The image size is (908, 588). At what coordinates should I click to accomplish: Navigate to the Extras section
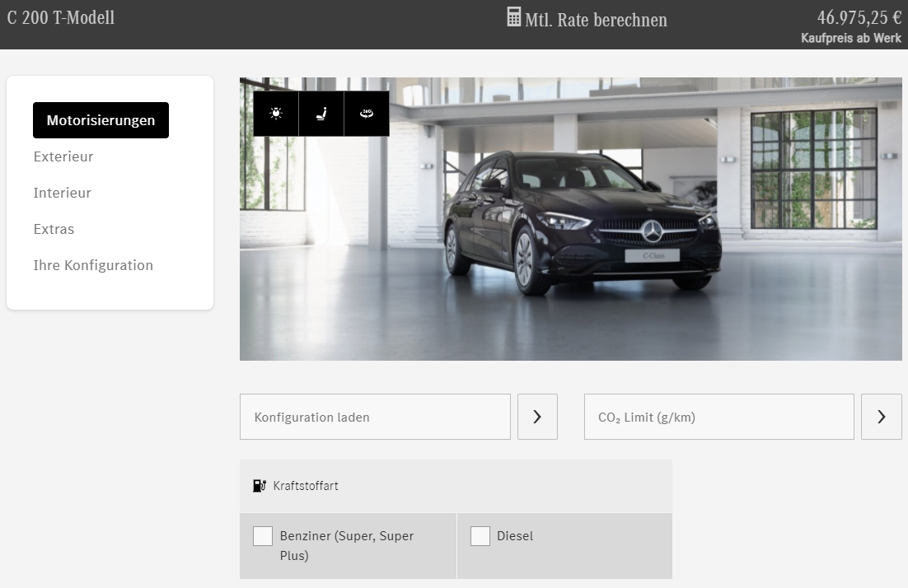pos(54,229)
